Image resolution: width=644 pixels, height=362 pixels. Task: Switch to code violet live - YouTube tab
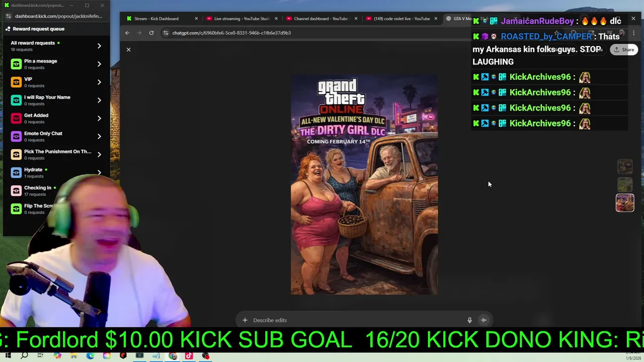[x=401, y=19]
